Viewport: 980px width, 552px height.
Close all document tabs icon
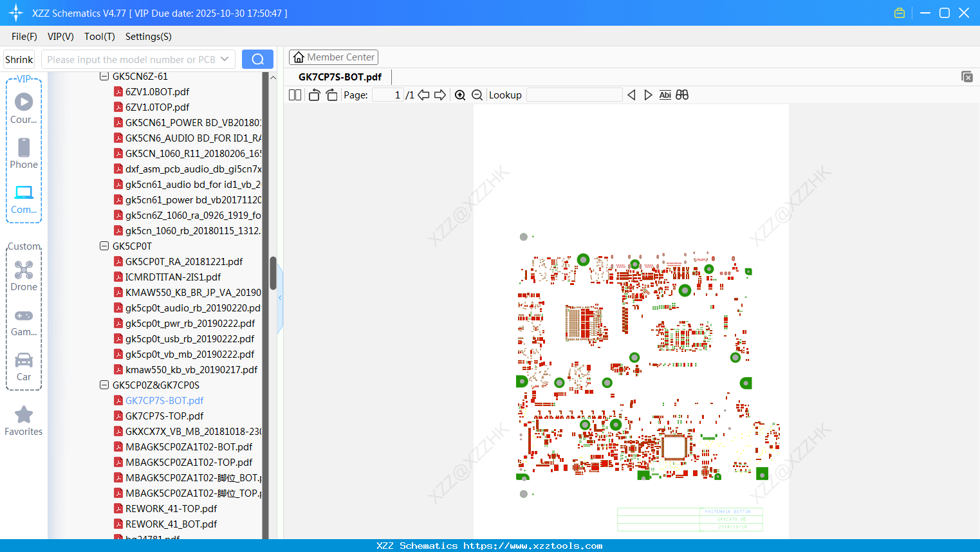pos(967,77)
